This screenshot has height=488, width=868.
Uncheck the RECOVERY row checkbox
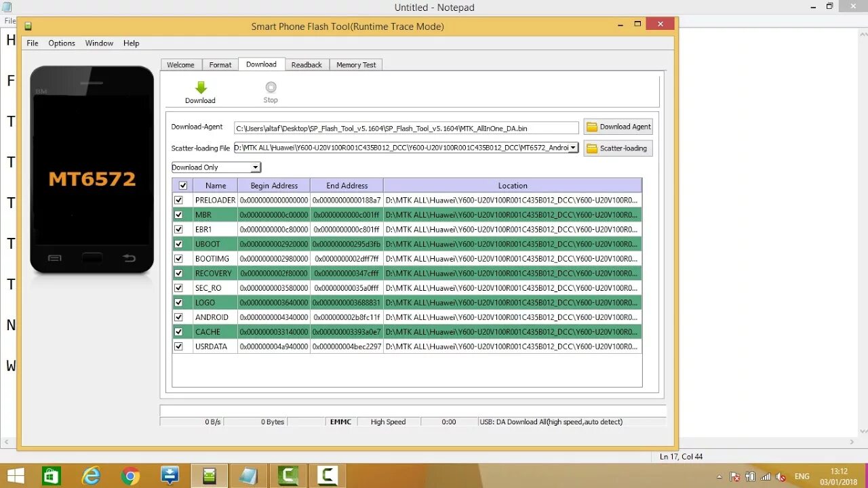coord(178,273)
